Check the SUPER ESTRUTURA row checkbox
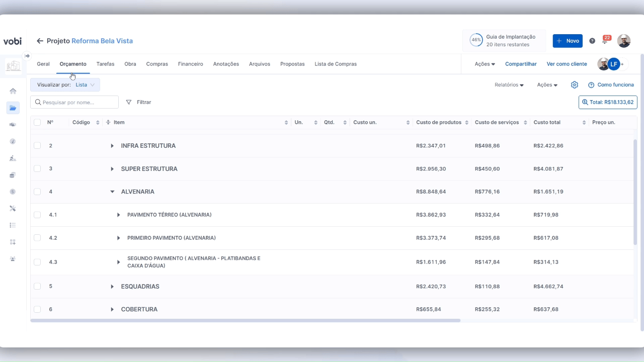644x362 pixels. [37, 169]
